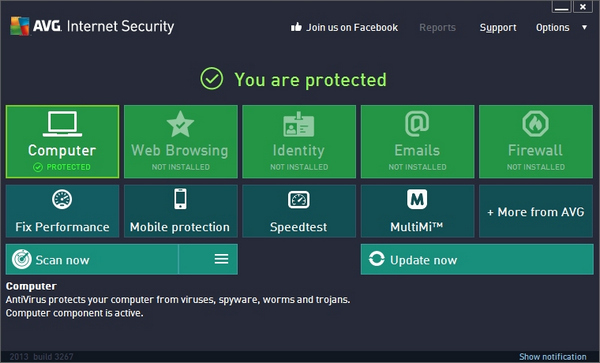Click the Computer component is active text
This screenshot has height=363, width=600.
coord(74,313)
